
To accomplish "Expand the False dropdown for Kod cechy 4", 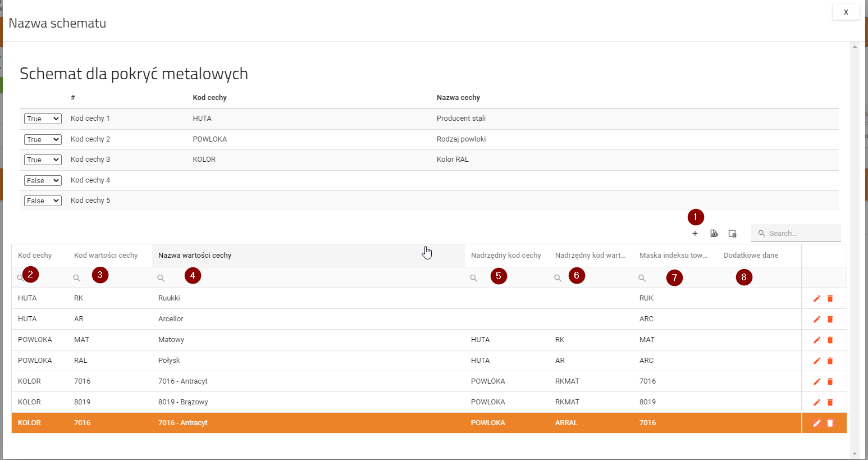I will coord(43,181).
